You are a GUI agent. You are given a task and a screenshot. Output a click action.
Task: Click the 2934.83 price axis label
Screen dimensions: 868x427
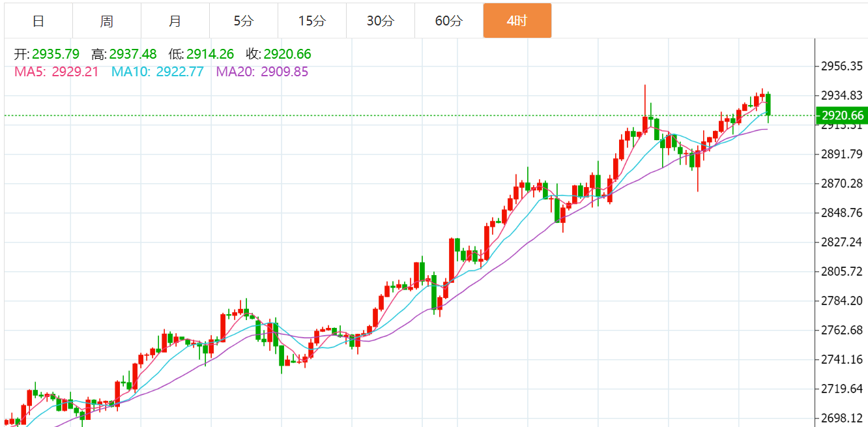coord(843,96)
